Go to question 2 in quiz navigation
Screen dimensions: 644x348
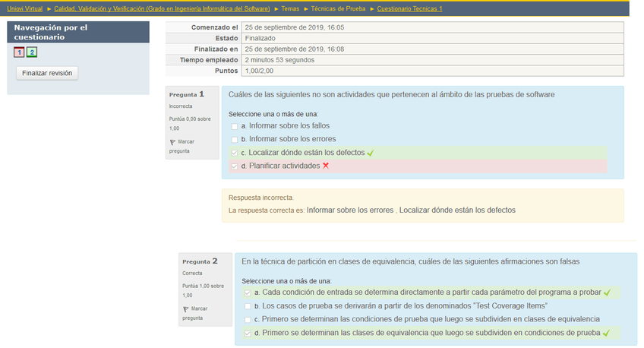[32, 52]
